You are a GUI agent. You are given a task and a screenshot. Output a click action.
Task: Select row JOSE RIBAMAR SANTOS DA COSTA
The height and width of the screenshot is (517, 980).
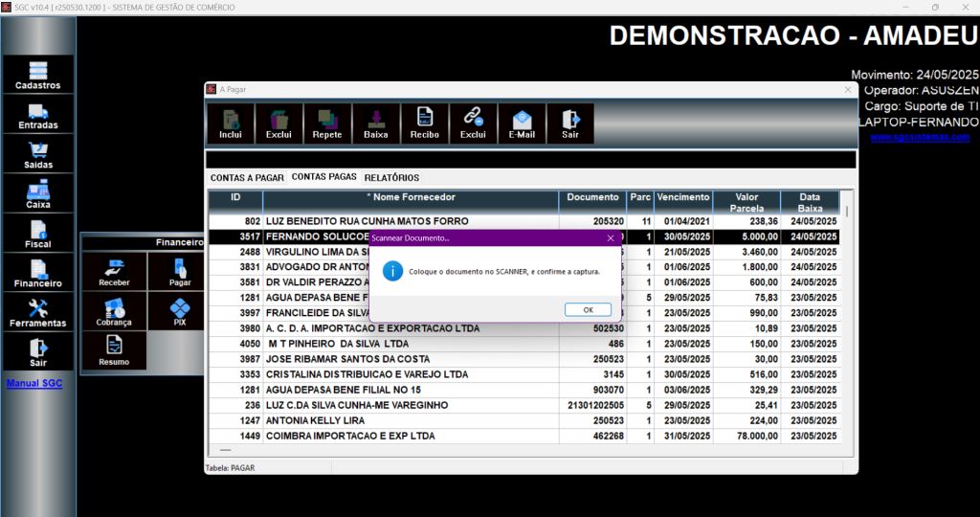pyautogui.click(x=523, y=359)
